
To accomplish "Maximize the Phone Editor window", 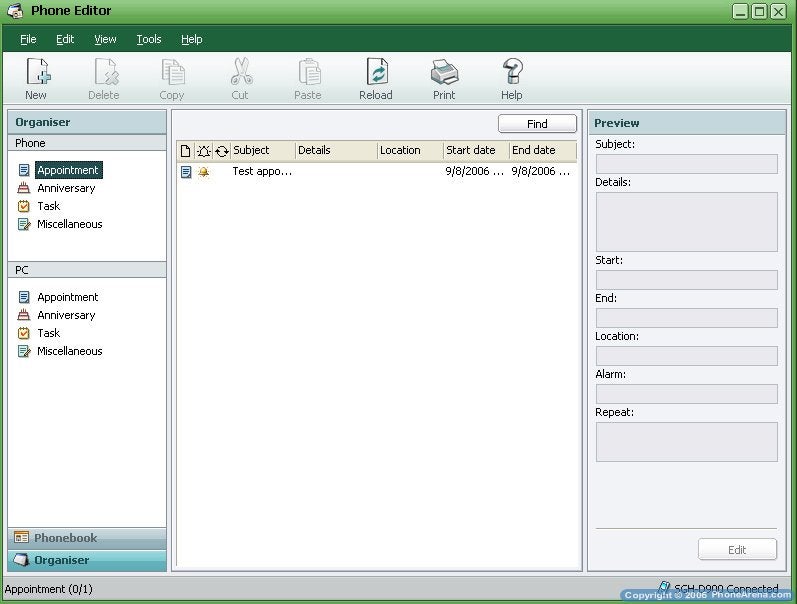I will pos(759,11).
